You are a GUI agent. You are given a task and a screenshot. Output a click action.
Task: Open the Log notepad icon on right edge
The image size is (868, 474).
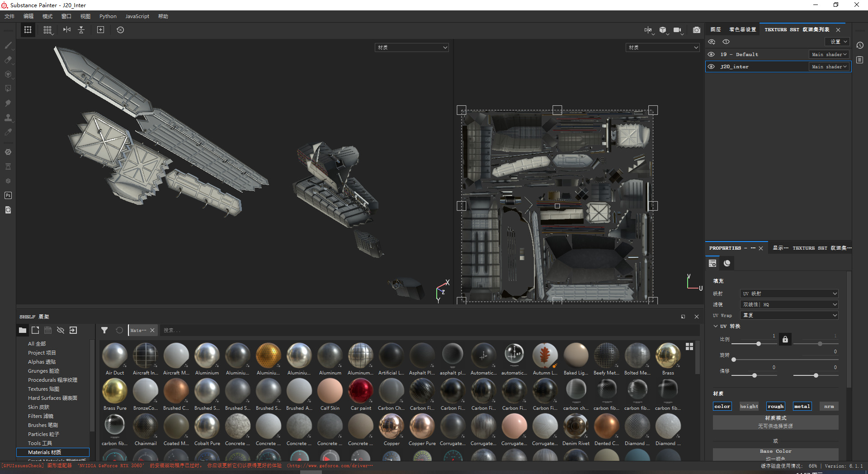[860, 60]
